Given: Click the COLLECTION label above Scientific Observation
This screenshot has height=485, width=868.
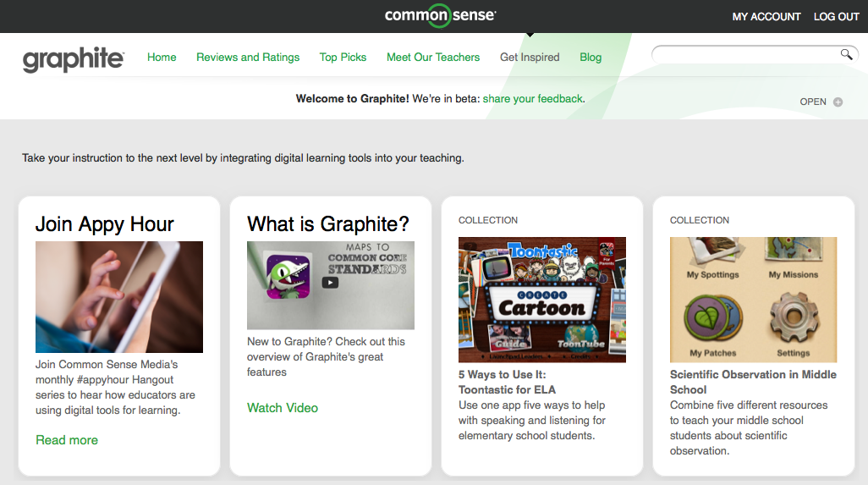Looking at the screenshot, I should (699, 220).
